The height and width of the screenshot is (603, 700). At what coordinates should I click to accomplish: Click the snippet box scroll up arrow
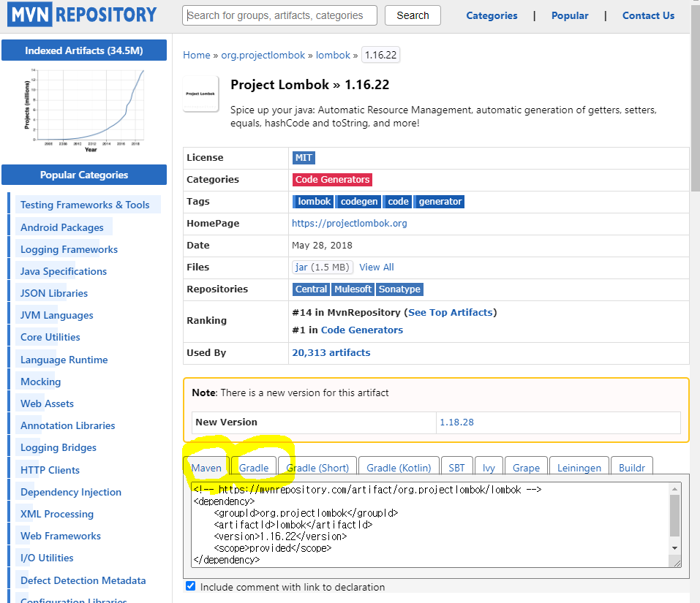674,489
